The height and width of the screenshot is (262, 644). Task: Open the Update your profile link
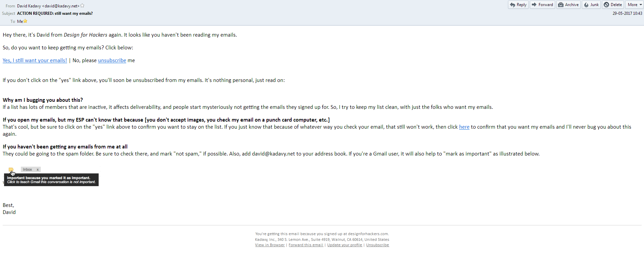345,245
